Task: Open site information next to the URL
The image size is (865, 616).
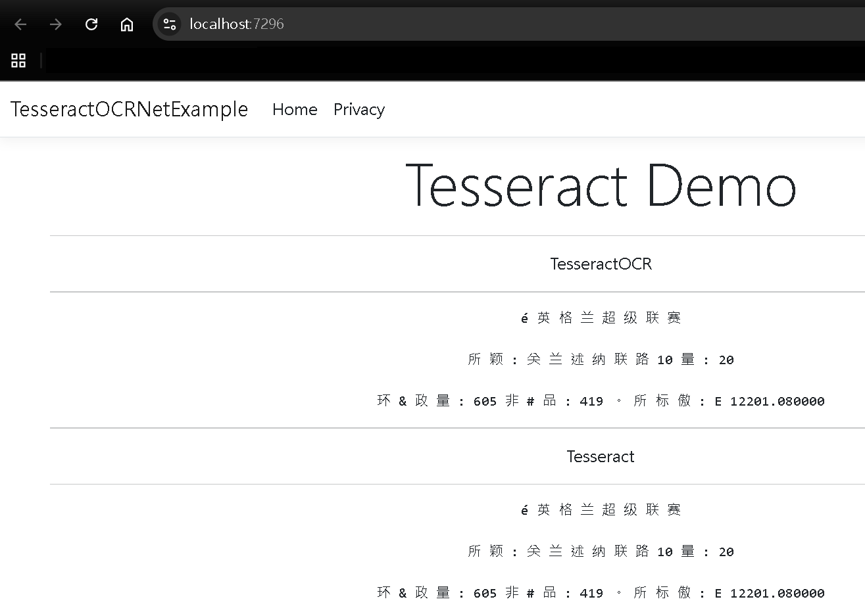Action: [170, 24]
